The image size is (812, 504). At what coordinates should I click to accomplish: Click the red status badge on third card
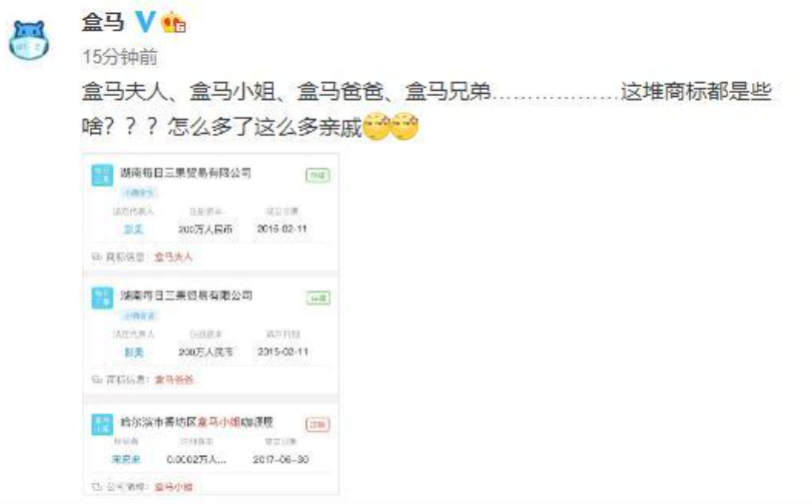point(318,424)
